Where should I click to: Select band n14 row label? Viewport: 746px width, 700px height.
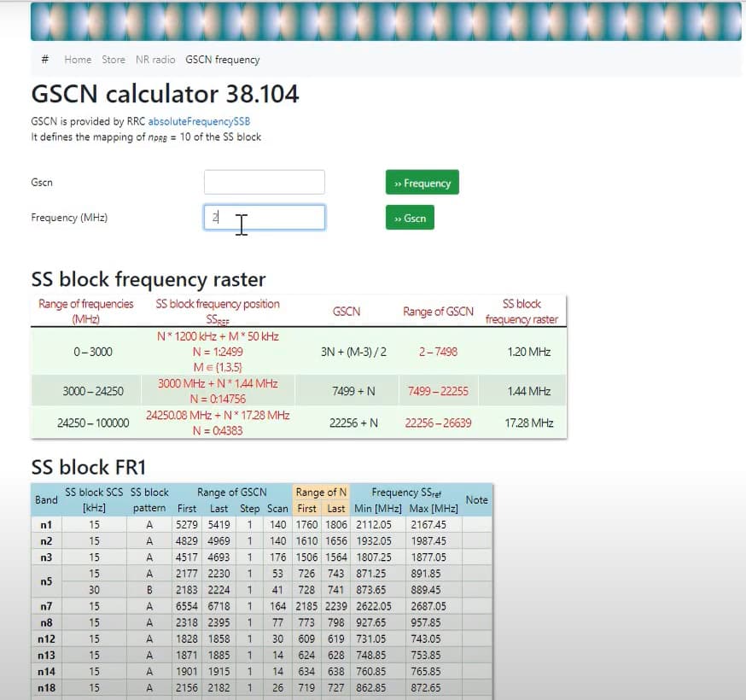click(x=46, y=672)
